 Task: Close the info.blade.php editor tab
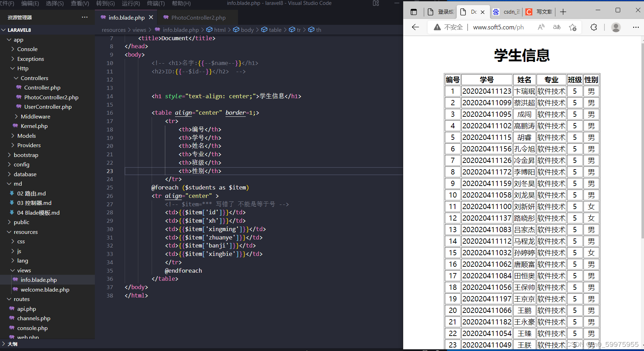click(x=151, y=17)
